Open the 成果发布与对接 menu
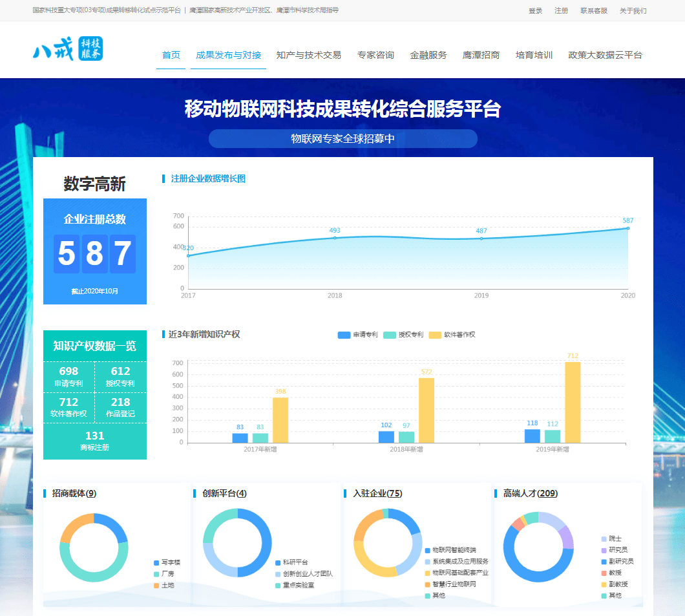The image size is (685, 616). (228, 55)
